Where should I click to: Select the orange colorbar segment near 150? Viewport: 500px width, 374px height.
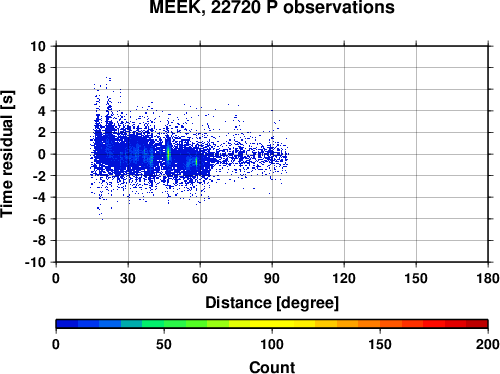click(x=380, y=323)
